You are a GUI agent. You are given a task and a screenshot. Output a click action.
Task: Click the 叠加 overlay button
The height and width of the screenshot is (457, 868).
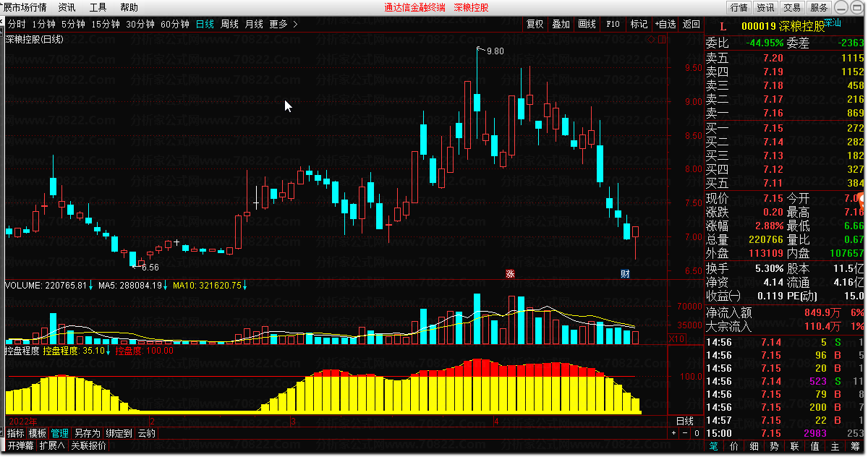point(561,24)
